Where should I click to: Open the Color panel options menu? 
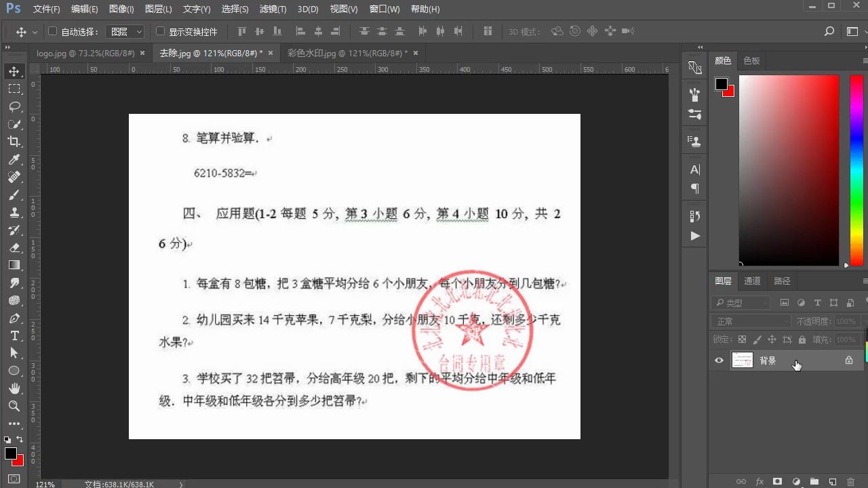[865, 60]
